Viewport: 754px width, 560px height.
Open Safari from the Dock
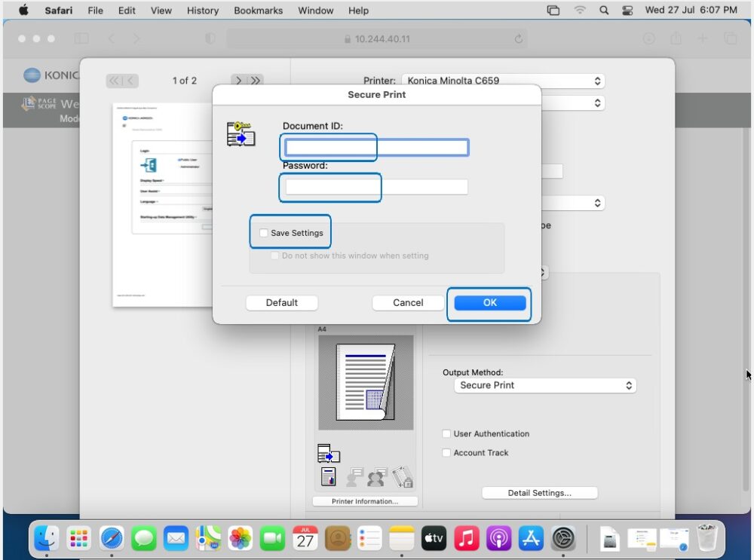pyautogui.click(x=112, y=538)
